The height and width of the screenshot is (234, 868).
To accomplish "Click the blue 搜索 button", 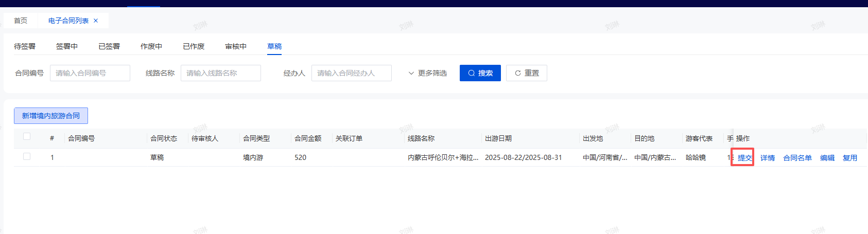I will point(480,73).
